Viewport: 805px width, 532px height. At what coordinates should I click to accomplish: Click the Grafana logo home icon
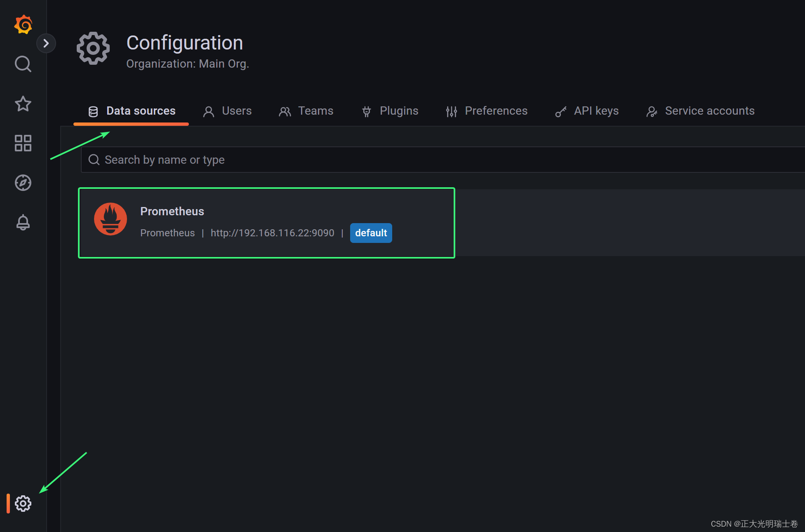coord(24,25)
